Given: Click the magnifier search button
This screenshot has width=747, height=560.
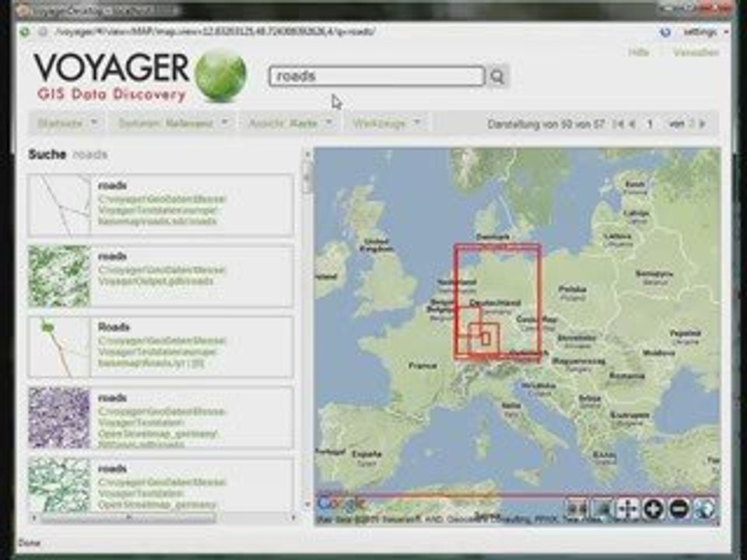Looking at the screenshot, I should click(497, 76).
